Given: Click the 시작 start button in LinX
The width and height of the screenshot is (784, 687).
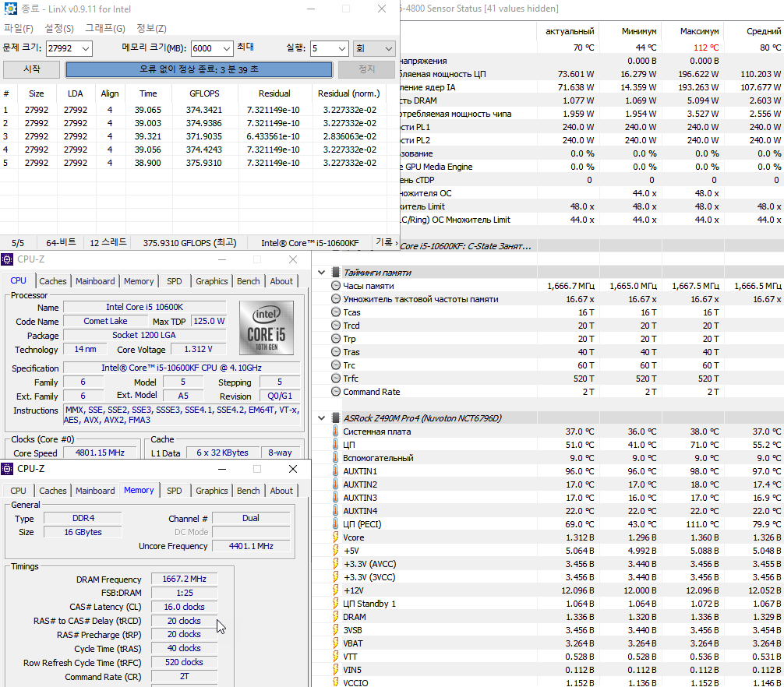Looking at the screenshot, I should pos(31,69).
